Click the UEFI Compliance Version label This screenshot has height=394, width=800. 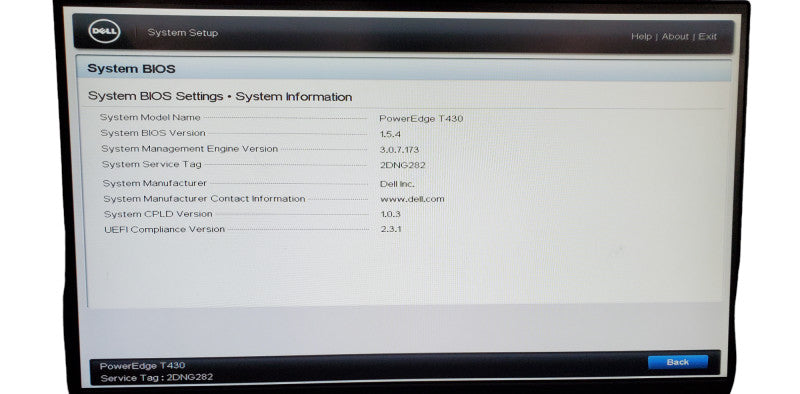click(x=164, y=229)
